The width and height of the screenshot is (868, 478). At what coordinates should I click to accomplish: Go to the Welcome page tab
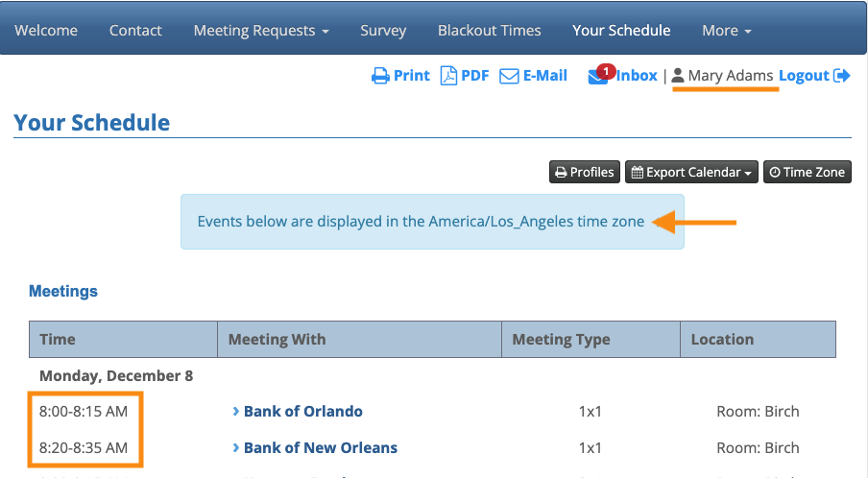click(x=46, y=31)
